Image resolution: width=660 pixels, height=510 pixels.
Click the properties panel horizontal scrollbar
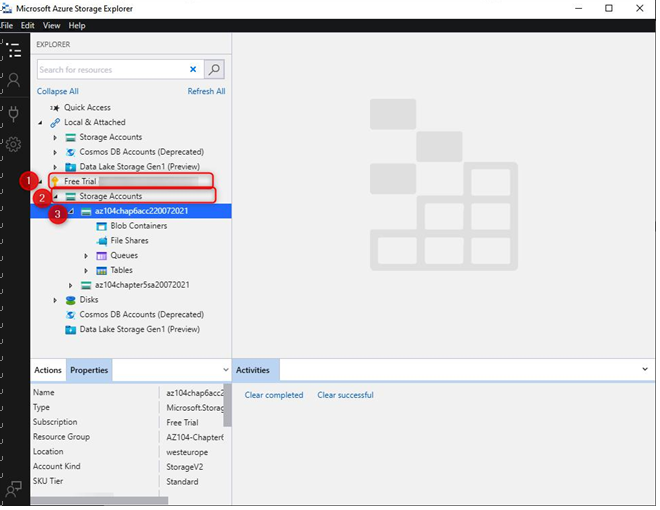pos(99,501)
